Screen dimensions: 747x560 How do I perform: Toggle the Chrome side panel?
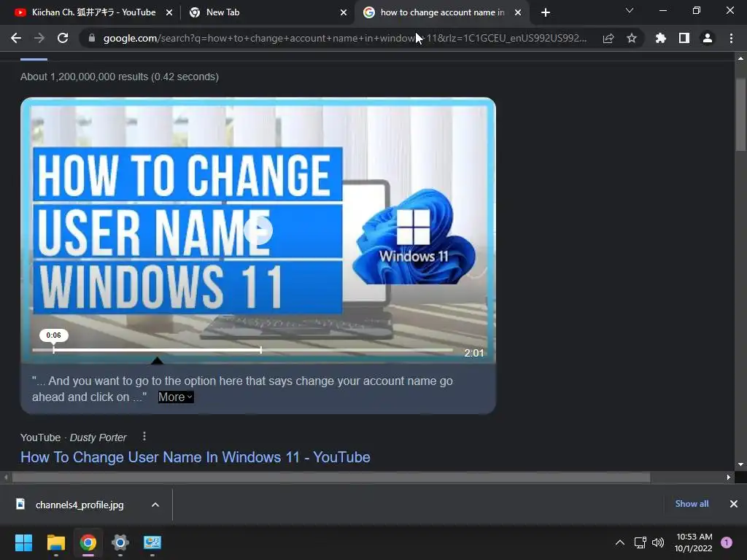684,38
